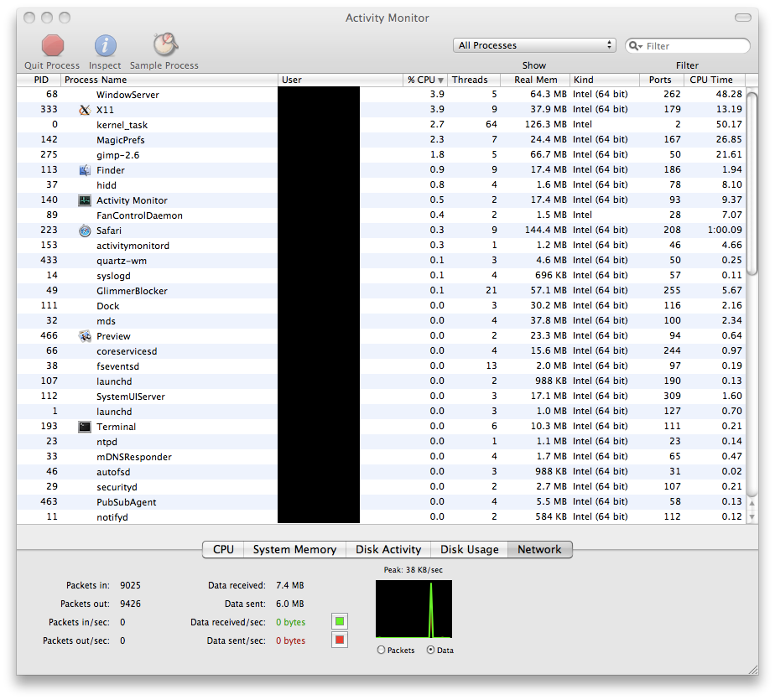Screen dimensions: 775x700
Task: Click the Quit Process stop-sign icon
Action: (x=52, y=45)
